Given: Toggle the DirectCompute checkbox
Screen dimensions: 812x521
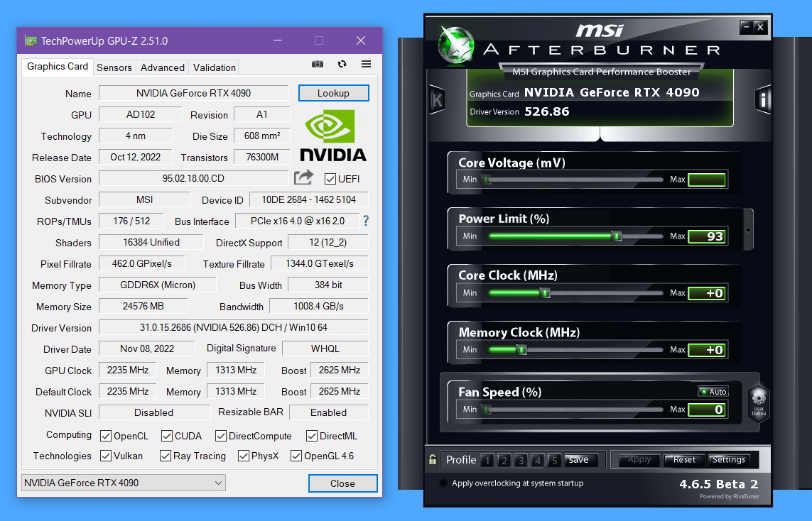Looking at the screenshot, I should [221, 436].
